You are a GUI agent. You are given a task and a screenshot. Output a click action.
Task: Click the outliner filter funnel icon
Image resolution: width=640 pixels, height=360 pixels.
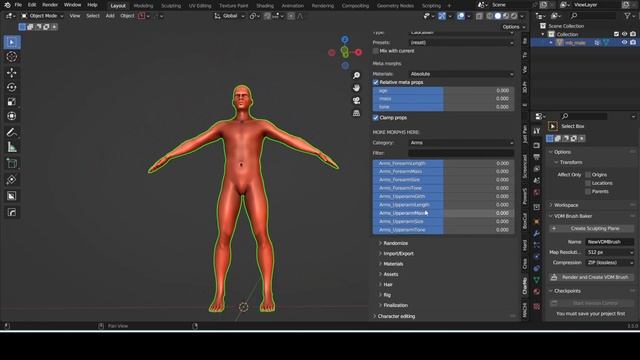(x=627, y=16)
